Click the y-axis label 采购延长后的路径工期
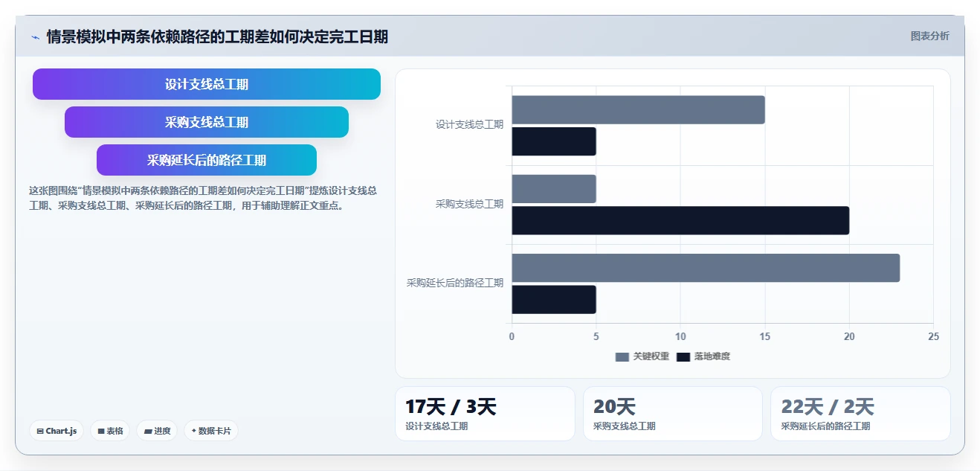The width and height of the screenshot is (980, 471). click(x=455, y=283)
